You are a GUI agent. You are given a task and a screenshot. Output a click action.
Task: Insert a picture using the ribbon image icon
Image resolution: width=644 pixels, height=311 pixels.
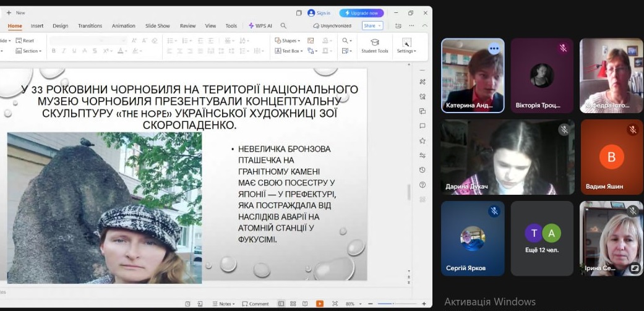(x=311, y=41)
